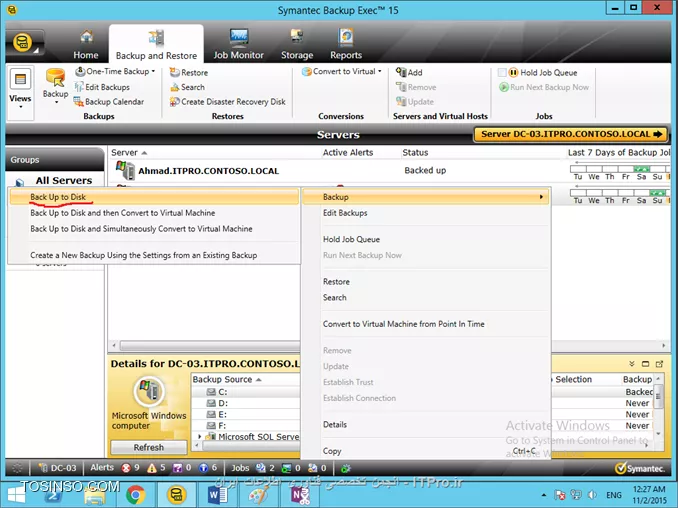Open the Home ribbon tab
This screenshot has height=508, width=678.
[86, 44]
